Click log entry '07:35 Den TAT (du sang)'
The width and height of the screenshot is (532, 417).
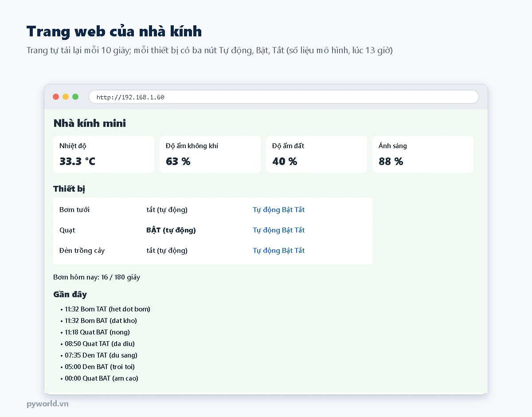pos(101,355)
